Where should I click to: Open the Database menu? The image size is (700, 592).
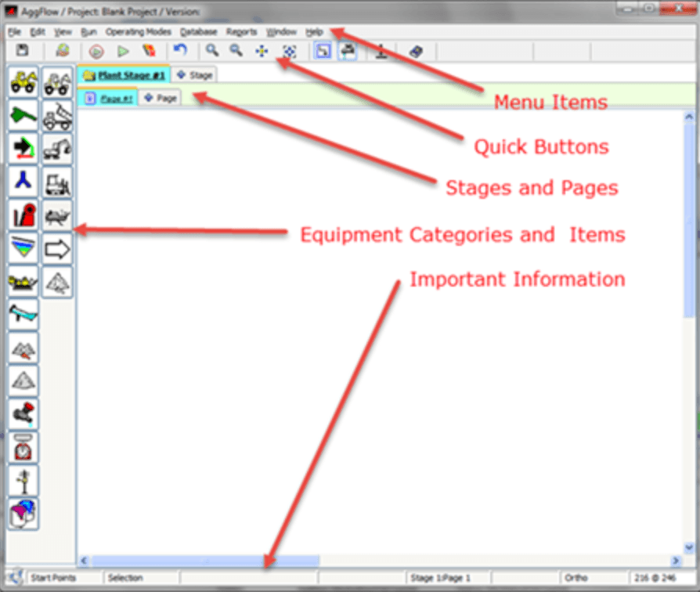pos(198,32)
